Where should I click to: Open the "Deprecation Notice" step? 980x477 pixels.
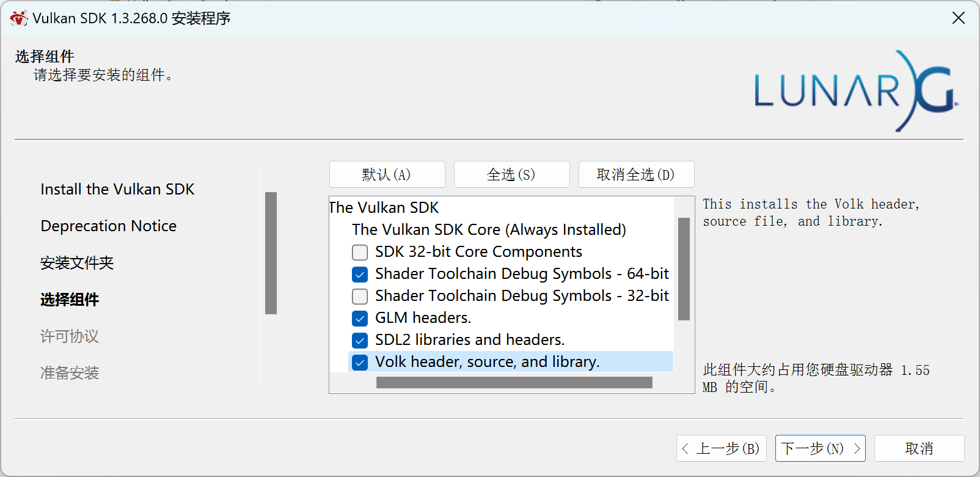pyautogui.click(x=108, y=226)
